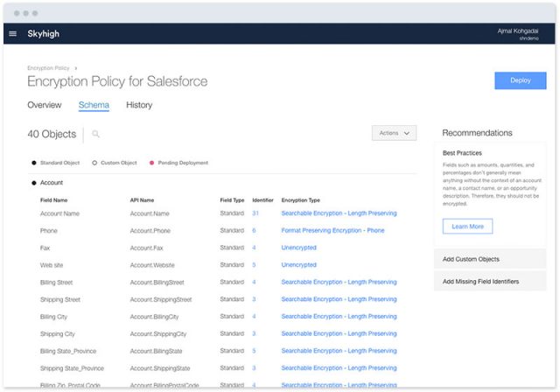
Task: Click identifier 4 for Billing Street
Action: pyautogui.click(x=254, y=282)
